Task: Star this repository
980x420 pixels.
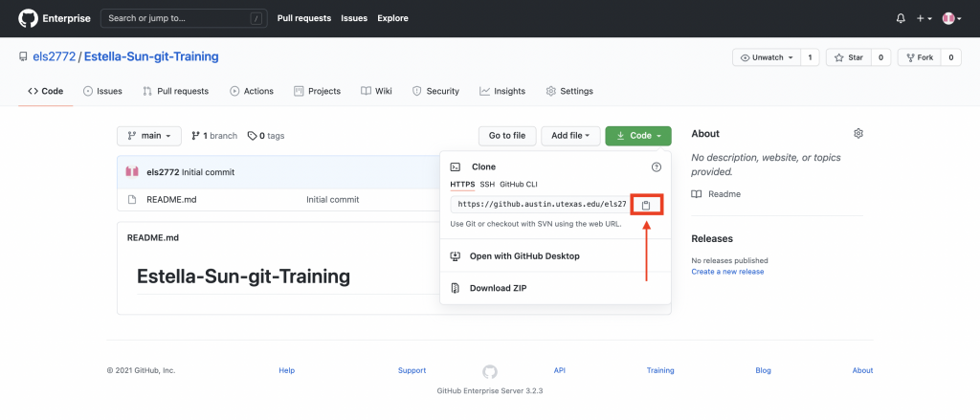Action: 848,57
